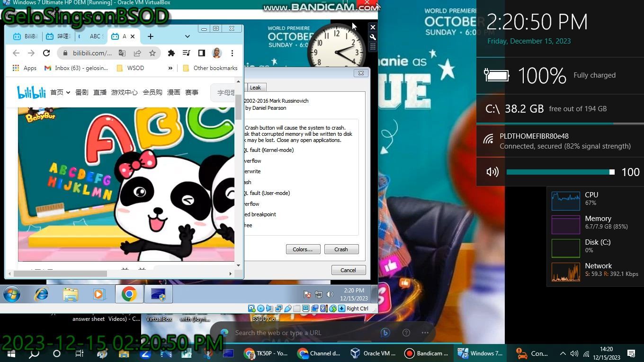Open 番剧 in bilibili navigation

(81, 92)
